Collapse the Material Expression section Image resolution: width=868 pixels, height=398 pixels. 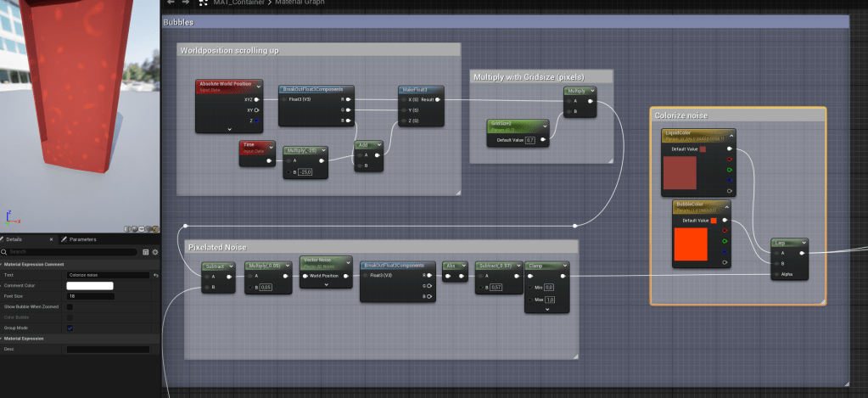coord(3,339)
